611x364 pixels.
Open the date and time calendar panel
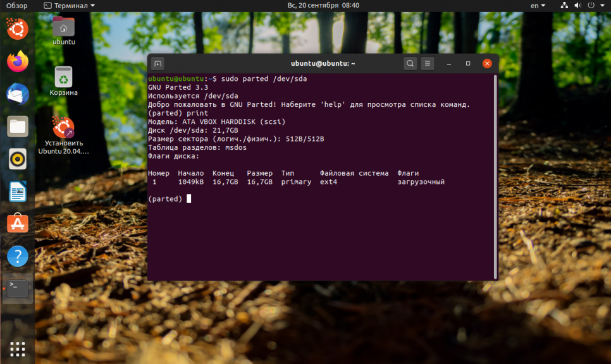click(323, 5)
